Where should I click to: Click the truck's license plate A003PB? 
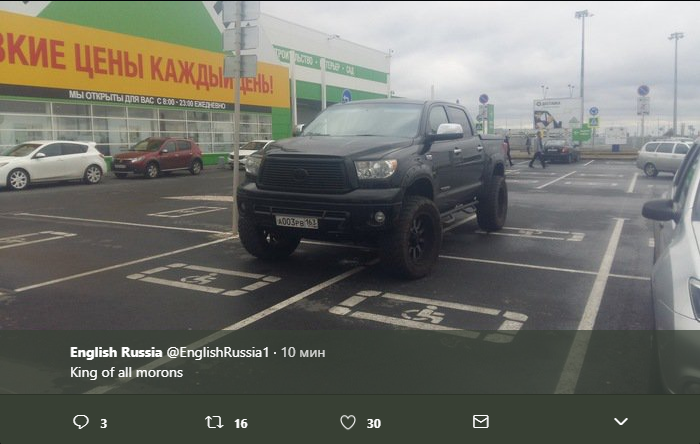coord(296,222)
